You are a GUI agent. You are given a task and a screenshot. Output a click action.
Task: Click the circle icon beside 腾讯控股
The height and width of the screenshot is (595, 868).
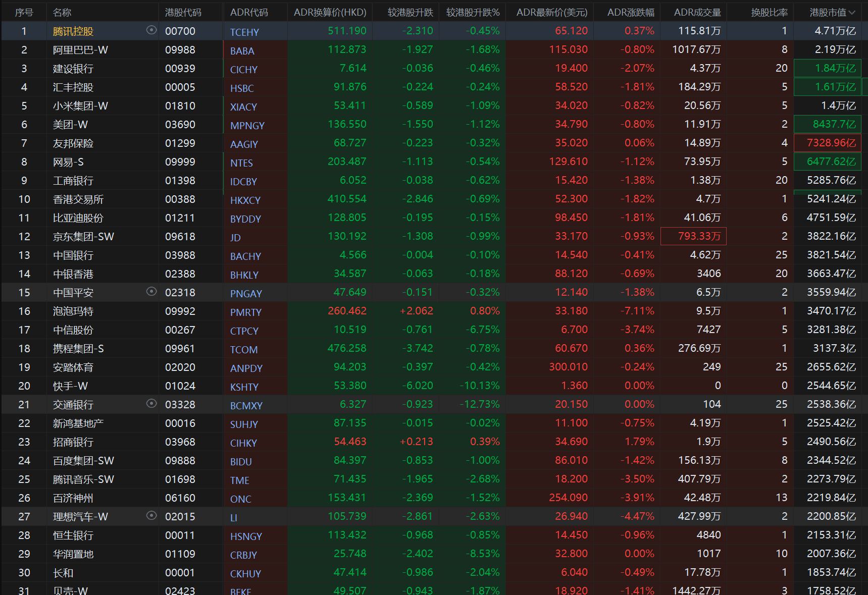[151, 30]
